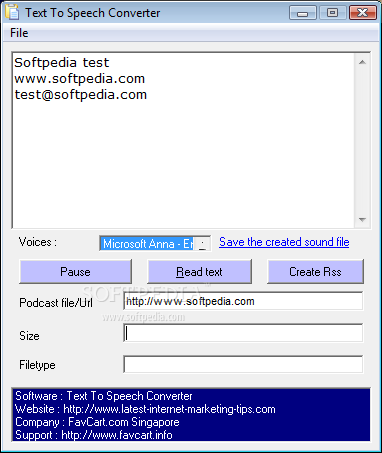Click the 'Softpedia test' text line
Screen dimensions: 382x453
tap(62, 63)
